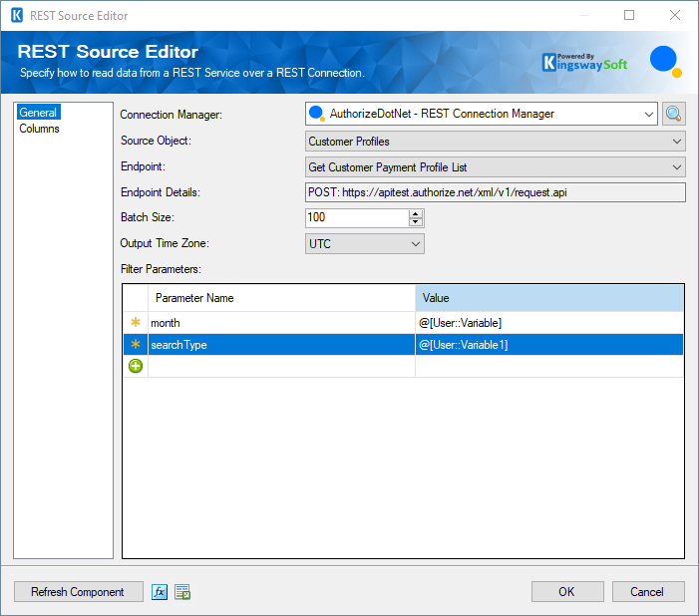Image resolution: width=699 pixels, height=616 pixels.
Task: Open the Source Object dropdown
Action: (x=677, y=142)
